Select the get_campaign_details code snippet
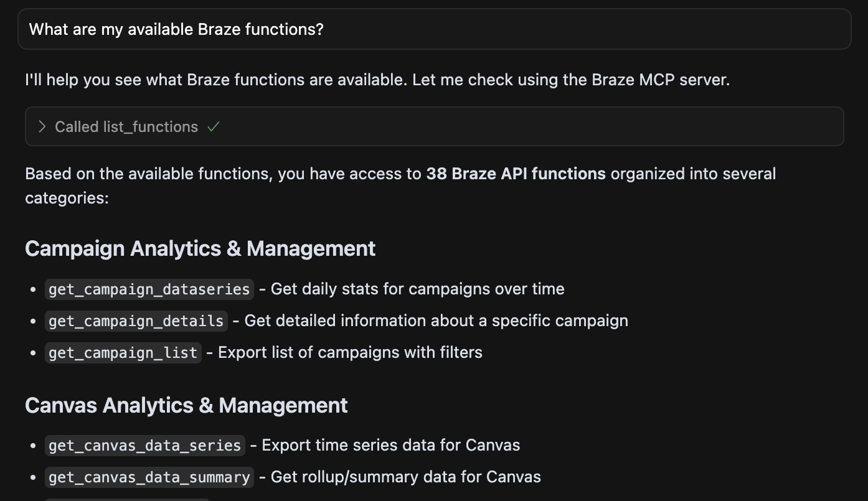 [135, 321]
